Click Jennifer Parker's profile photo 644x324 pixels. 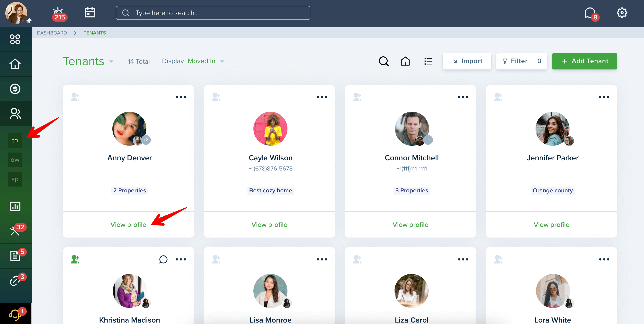(553, 128)
